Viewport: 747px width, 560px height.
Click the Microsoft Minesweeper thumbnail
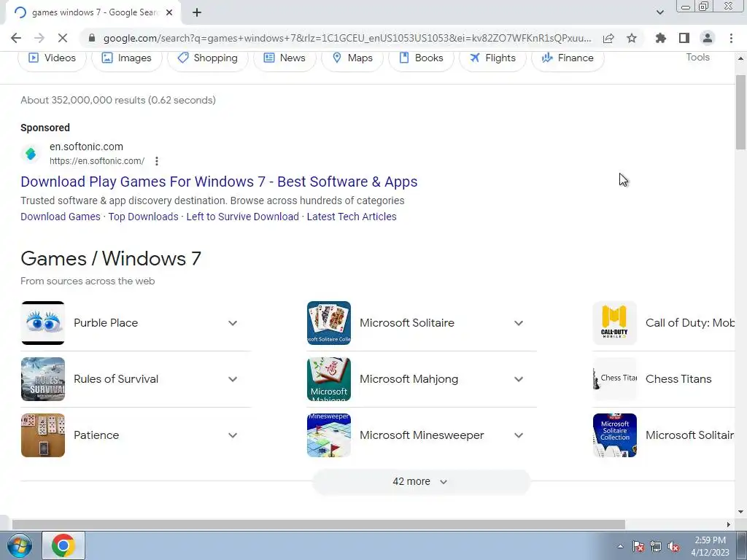click(329, 435)
